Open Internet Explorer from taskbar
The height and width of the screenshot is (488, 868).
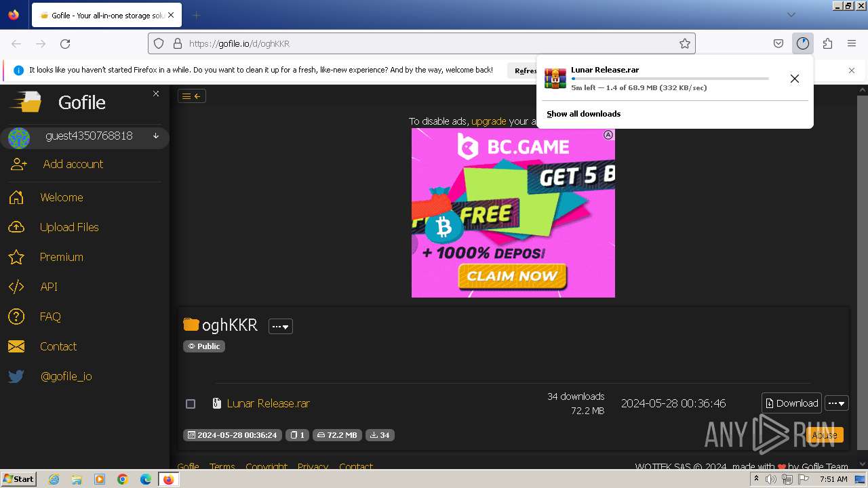tap(54, 479)
